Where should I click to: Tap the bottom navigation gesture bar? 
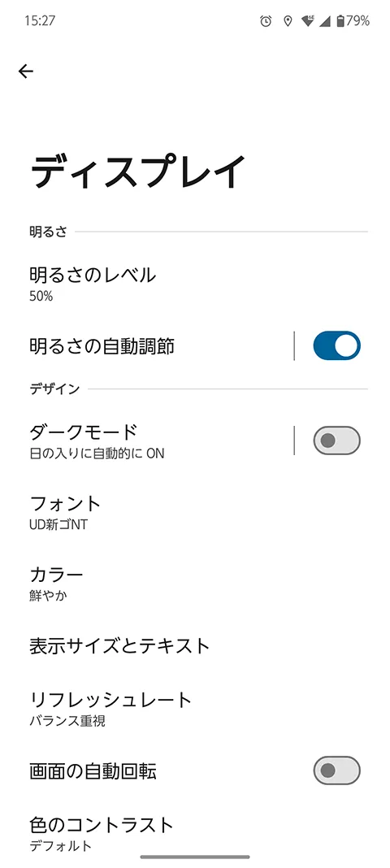point(195,857)
